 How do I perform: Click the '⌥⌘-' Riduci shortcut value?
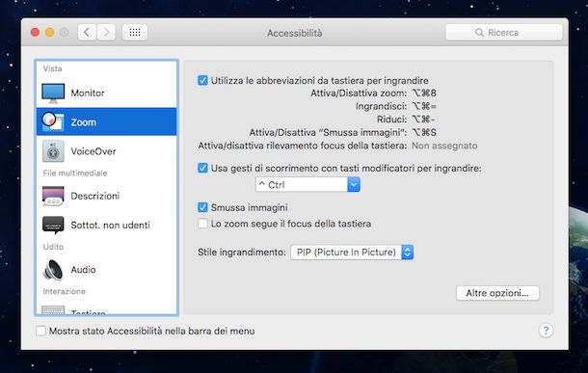(x=423, y=120)
